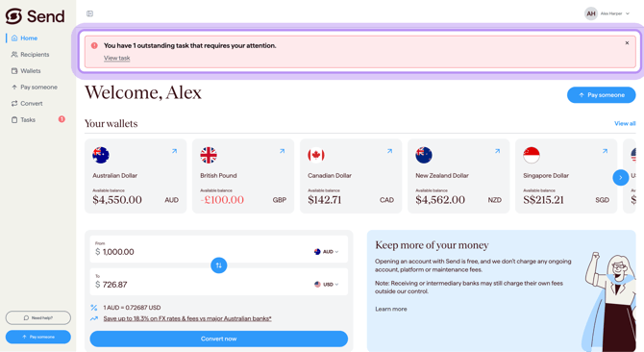Click the -£100.00 GBP balance
Screen dimensions: 644x352
tap(222, 200)
